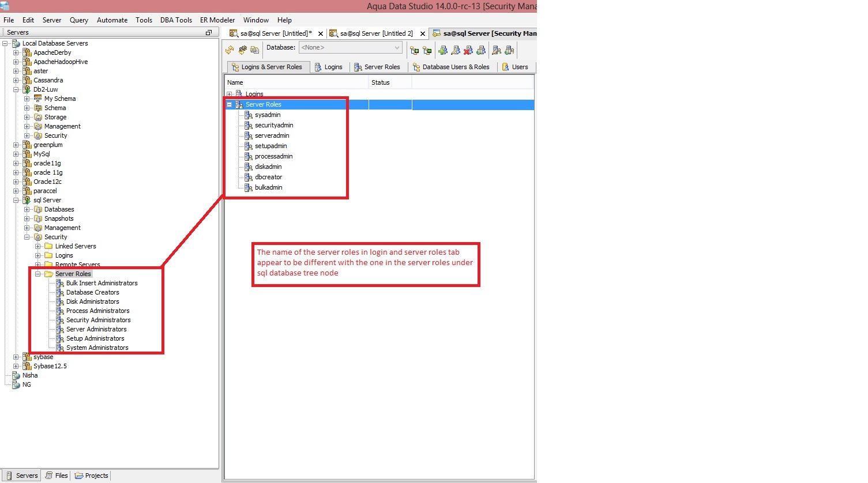The width and height of the screenshot is (868, 483).
Task: Close the sa@sql Server [Untitled 2] tab
Action: [x=423, y=33]
